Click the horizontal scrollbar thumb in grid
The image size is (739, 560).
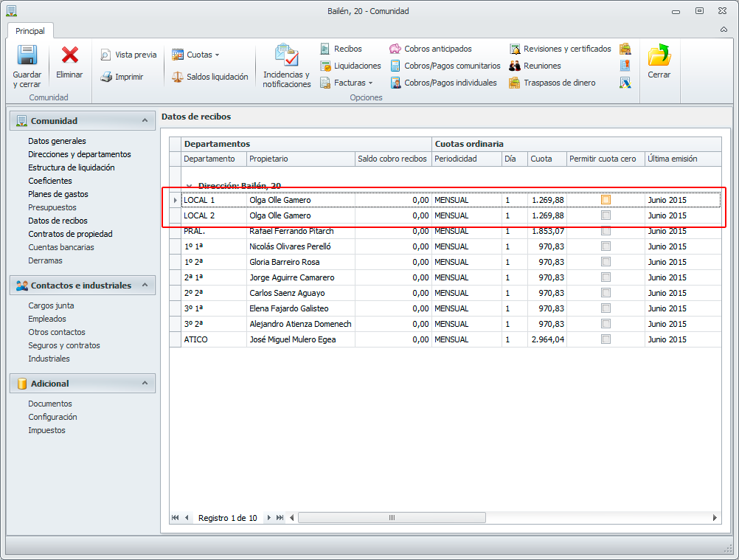tap(392, 518)
